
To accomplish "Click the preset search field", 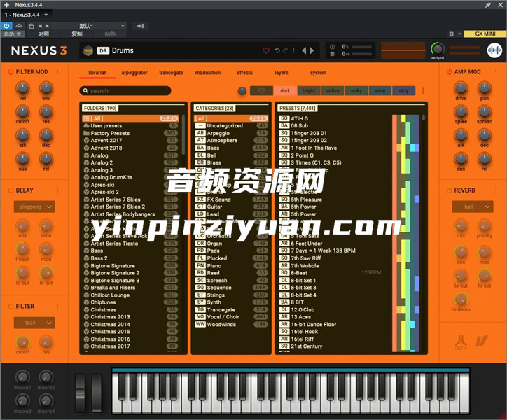I will pyautogui.click(x=125, y=91).
